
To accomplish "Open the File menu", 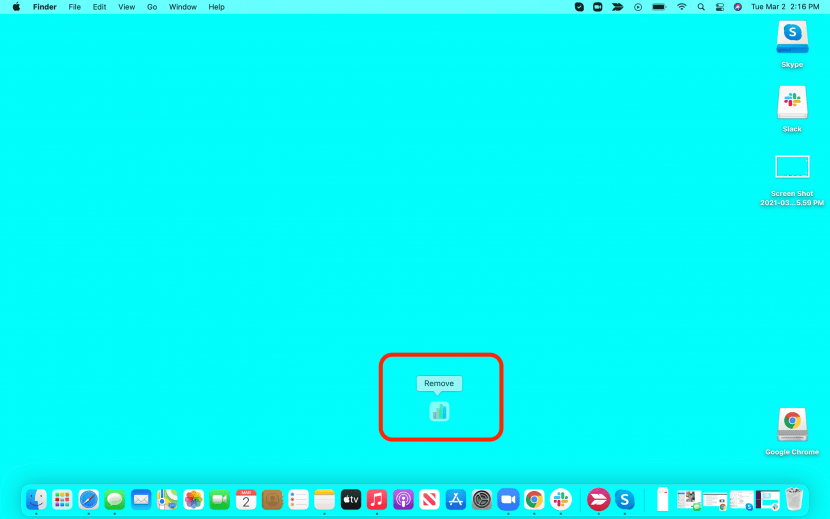I will point(74,7).
